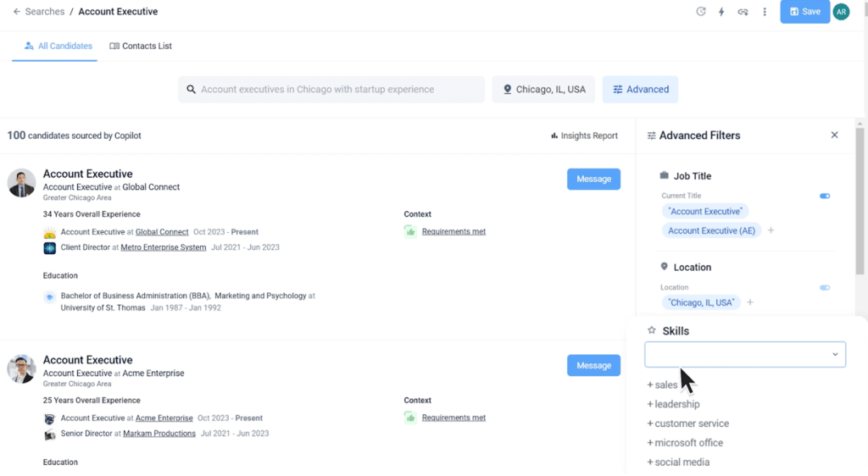Open the Chicago, IL, USA location selector

click(x=543, y=90)
